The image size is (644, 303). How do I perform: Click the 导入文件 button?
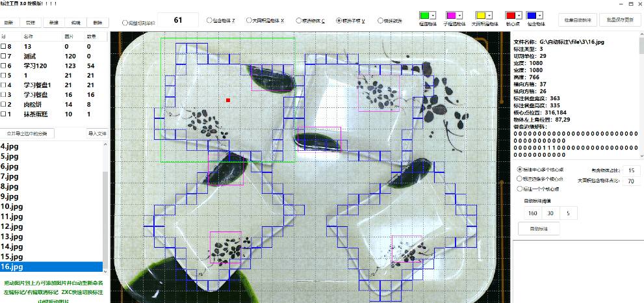pyautogui.click(x=96, y=133)
